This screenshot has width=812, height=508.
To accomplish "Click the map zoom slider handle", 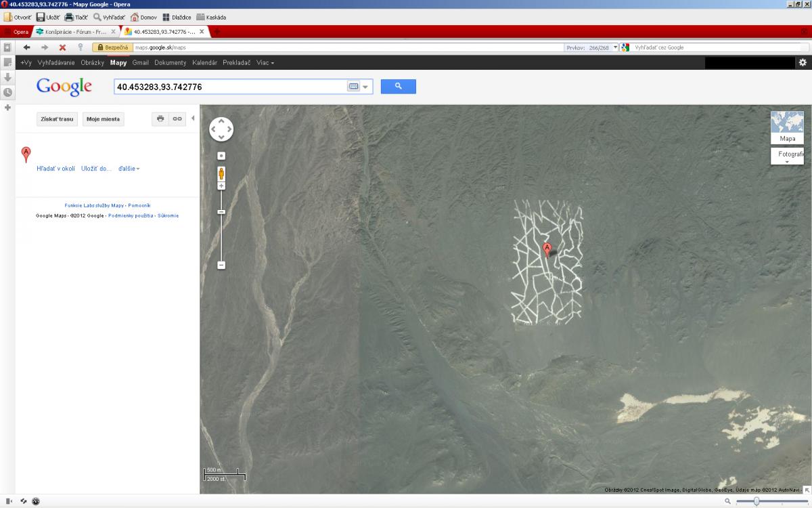I will click(221, 212).
